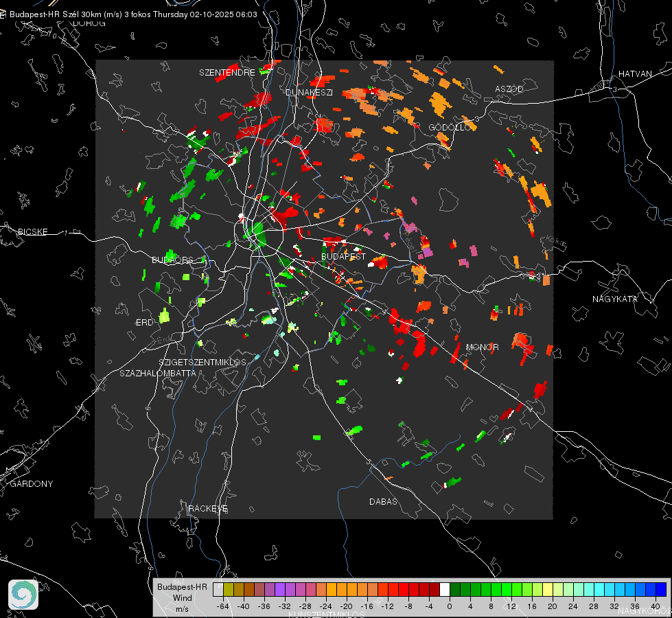Image resolution: width=672 pixels, height=618 pixels.
Task: Click the BICSKE town label
Action: click(x=33, y=231)
